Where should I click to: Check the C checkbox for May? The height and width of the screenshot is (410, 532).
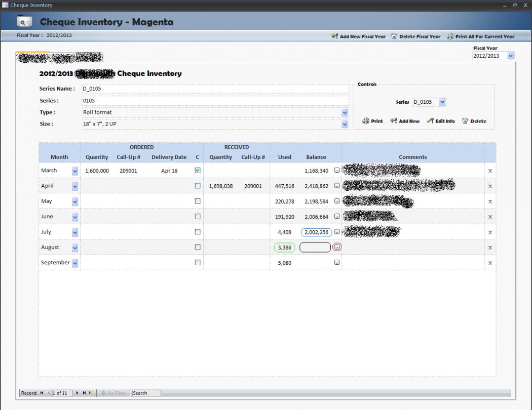point(198,201)
